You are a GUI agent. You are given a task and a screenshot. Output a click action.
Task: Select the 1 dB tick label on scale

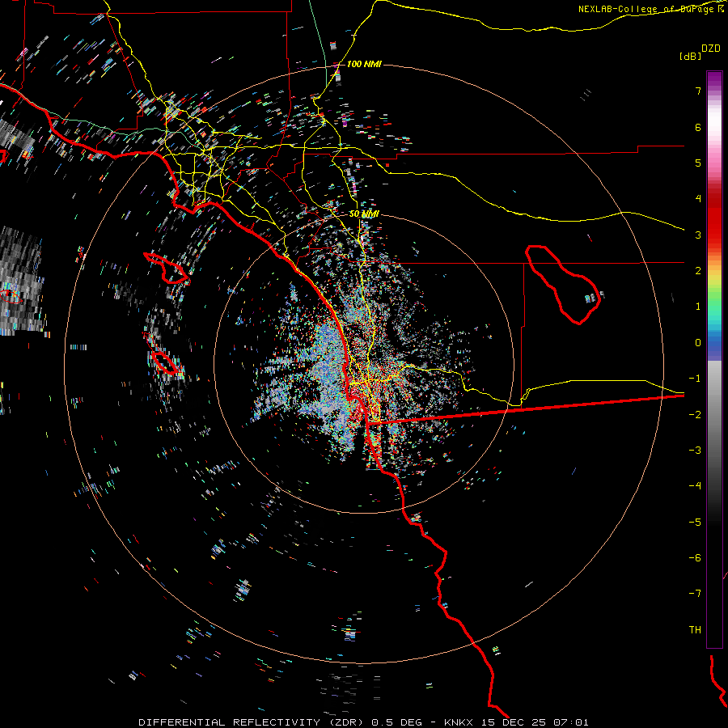(698, 307)
